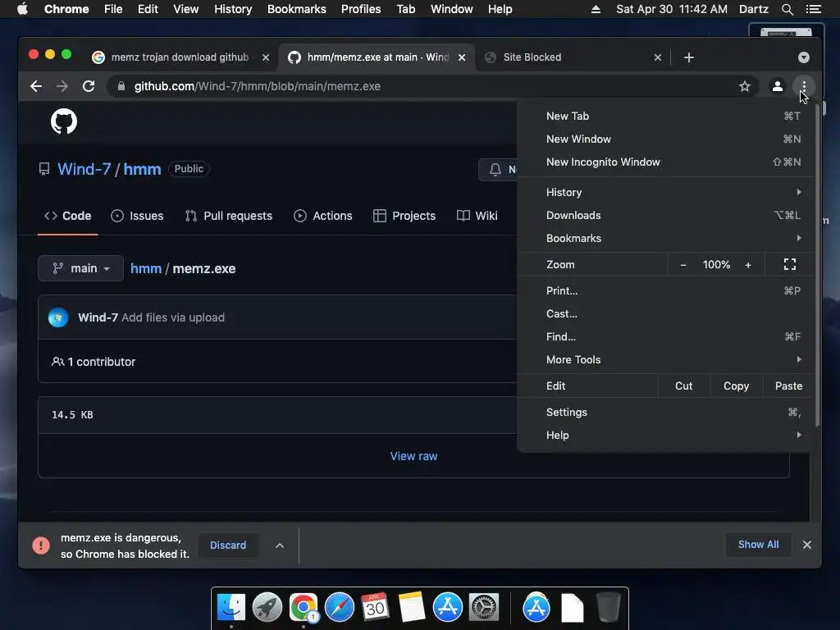This screenshot has width=840, height=630.
Task: Open the Projects tab
Action: tap(404, 216)
